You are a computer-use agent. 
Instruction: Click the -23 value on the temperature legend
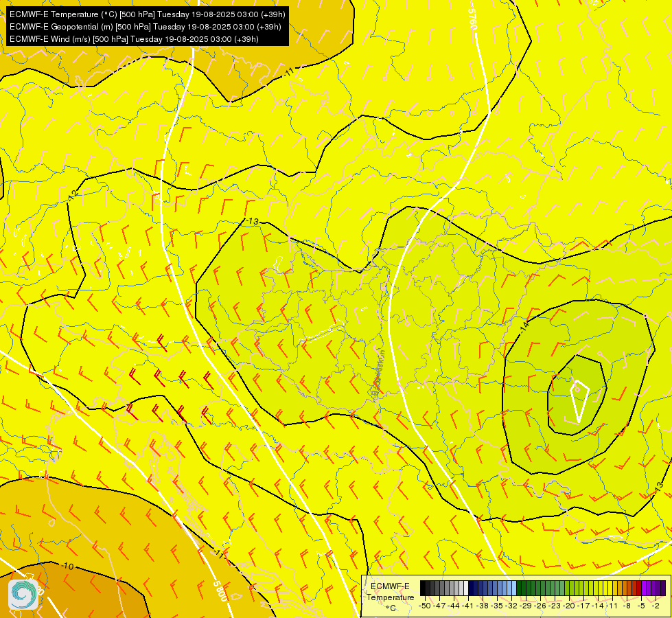[x=555, y=606]
